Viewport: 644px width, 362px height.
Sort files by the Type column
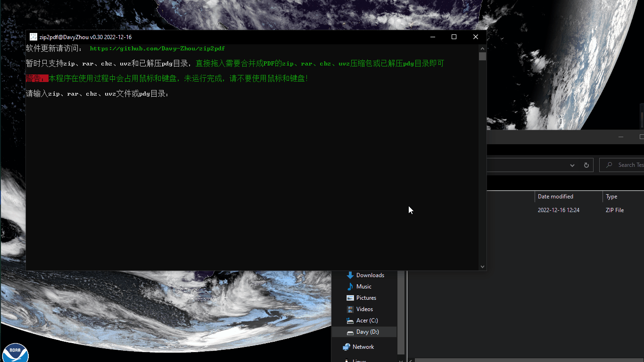[623, 197]
